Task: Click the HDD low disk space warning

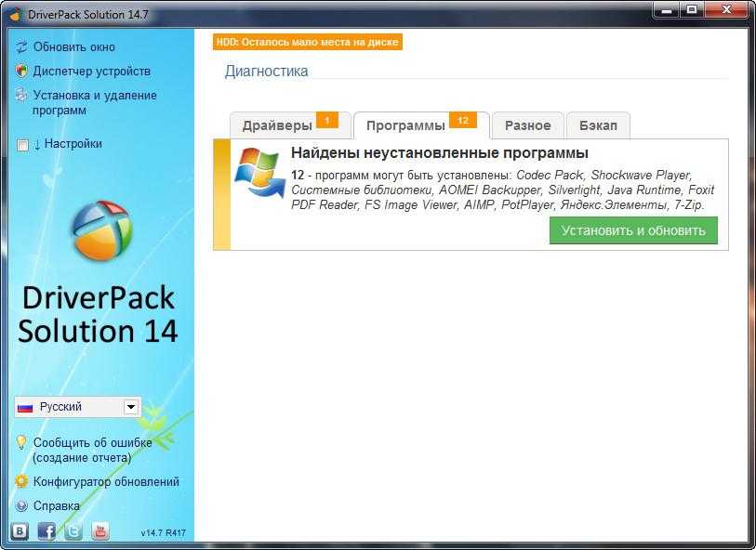Action: point(308,42)
